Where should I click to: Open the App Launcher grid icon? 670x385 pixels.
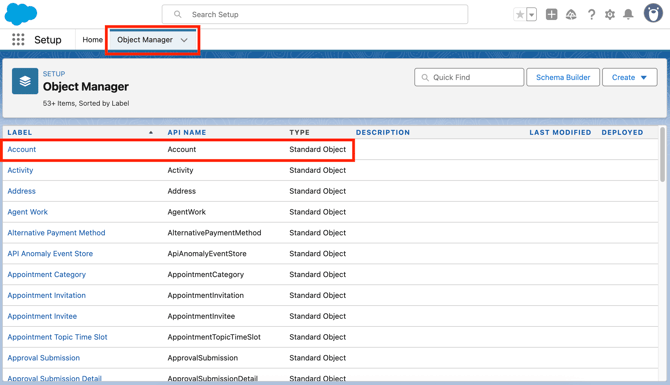pos(18,40)
